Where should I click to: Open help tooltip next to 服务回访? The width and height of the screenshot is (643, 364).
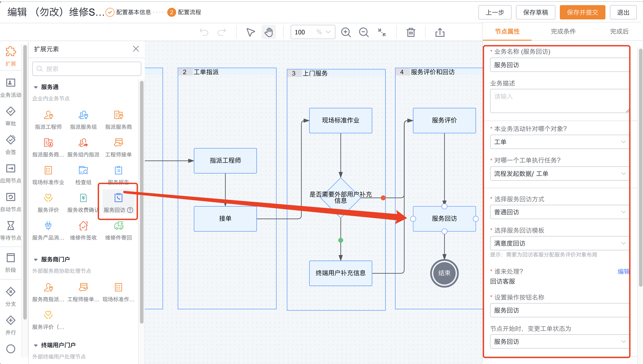click(x=130, y=210)
